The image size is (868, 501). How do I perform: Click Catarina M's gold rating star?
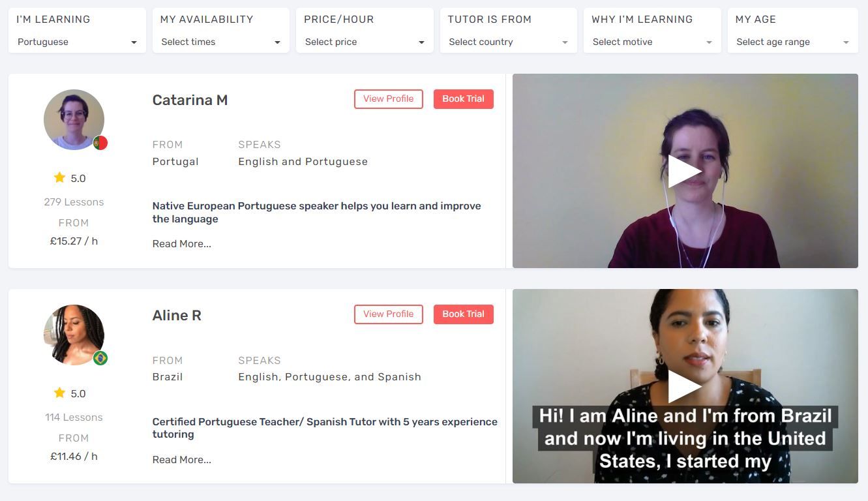[x=59, y=177]
